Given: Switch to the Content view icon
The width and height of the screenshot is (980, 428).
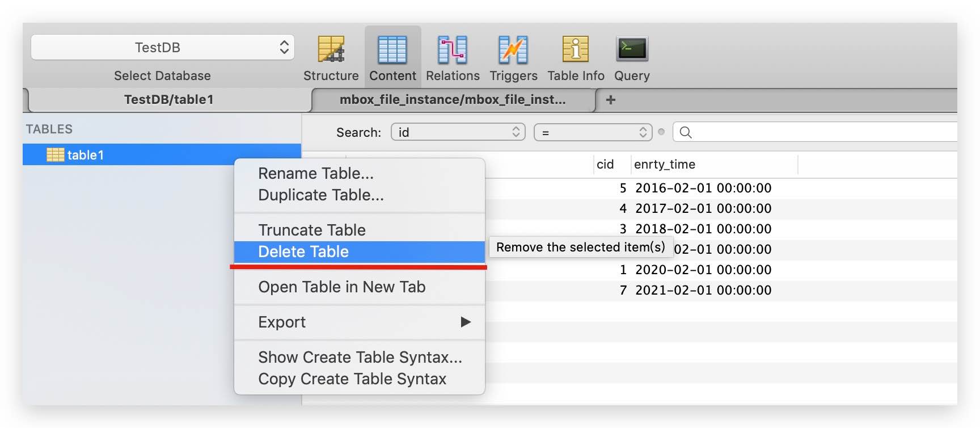Looking at the screenshot, I should pyautogui.click(x=392, y=49).
